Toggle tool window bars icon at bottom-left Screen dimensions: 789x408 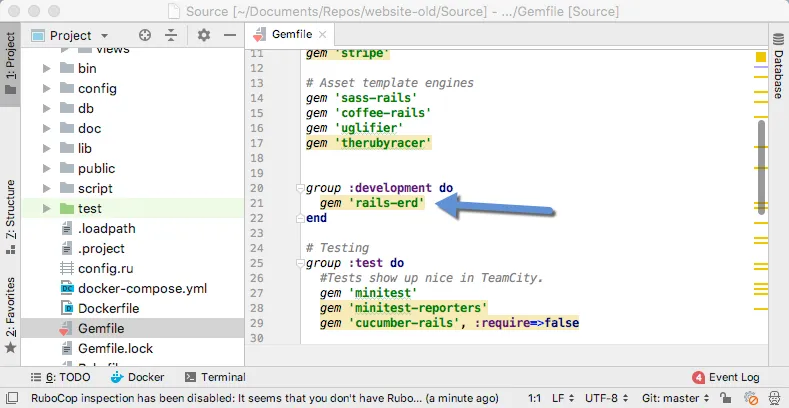(13, 398)
